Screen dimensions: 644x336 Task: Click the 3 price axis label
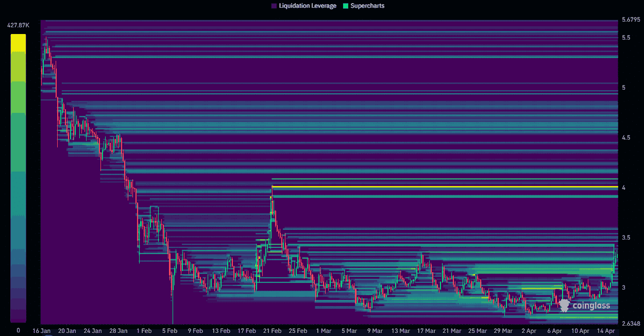pyautogui.click(x=623, y=288)
